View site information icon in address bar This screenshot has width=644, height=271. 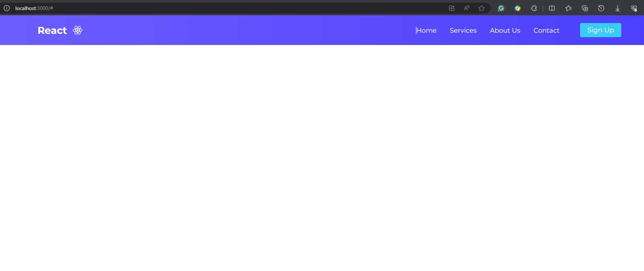click(x=7, y=8)
